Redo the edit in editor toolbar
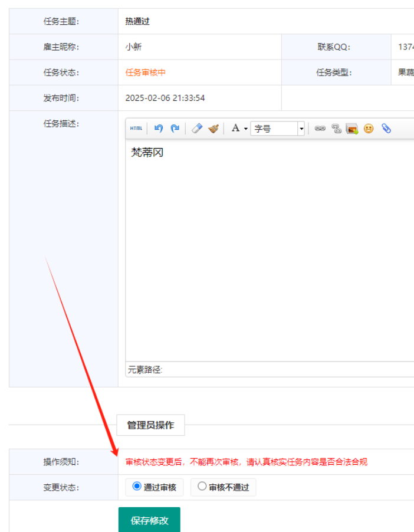 [175, 128]
